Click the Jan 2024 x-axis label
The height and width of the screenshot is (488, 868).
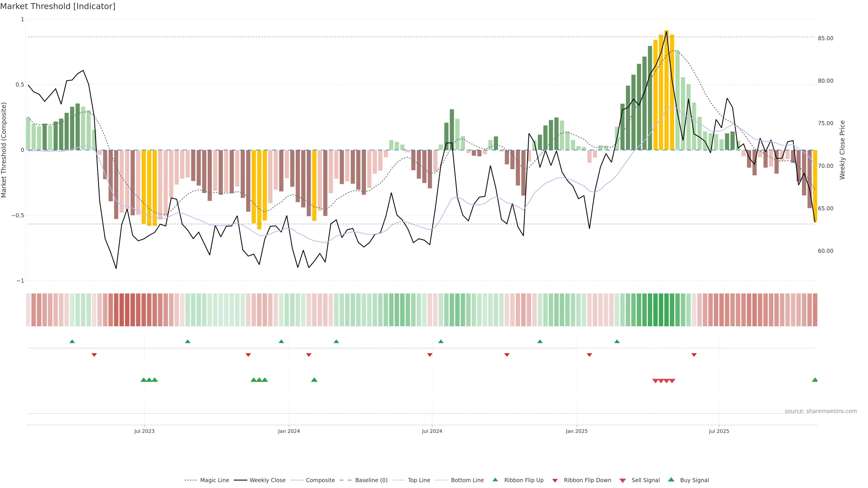click(x=289, y=431)
